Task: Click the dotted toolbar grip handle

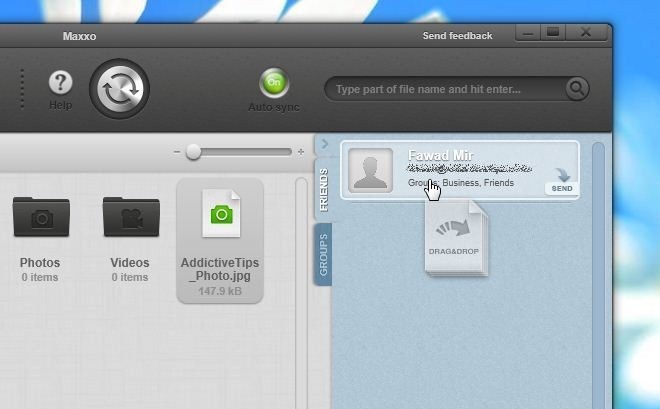Action: click(22, 89)
